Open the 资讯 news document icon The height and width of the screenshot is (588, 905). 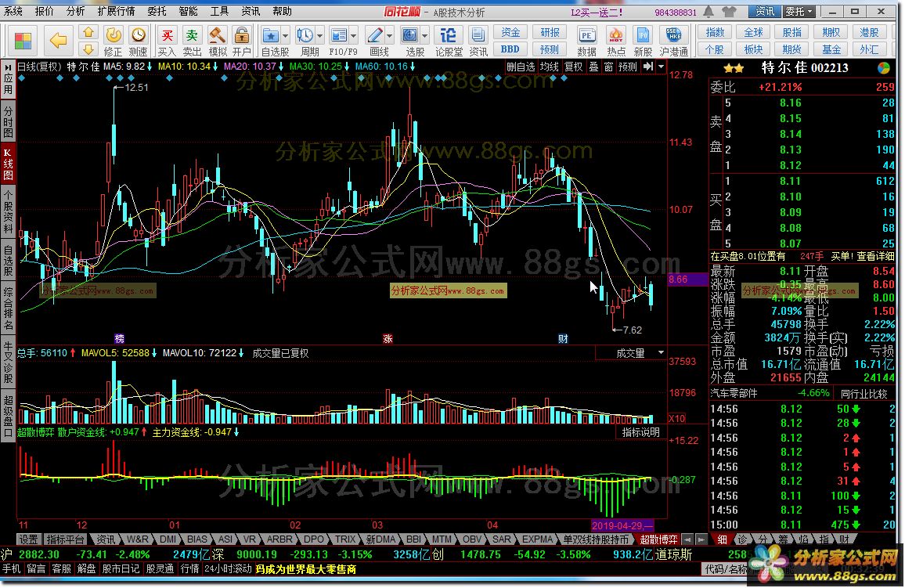click(478, 41)
